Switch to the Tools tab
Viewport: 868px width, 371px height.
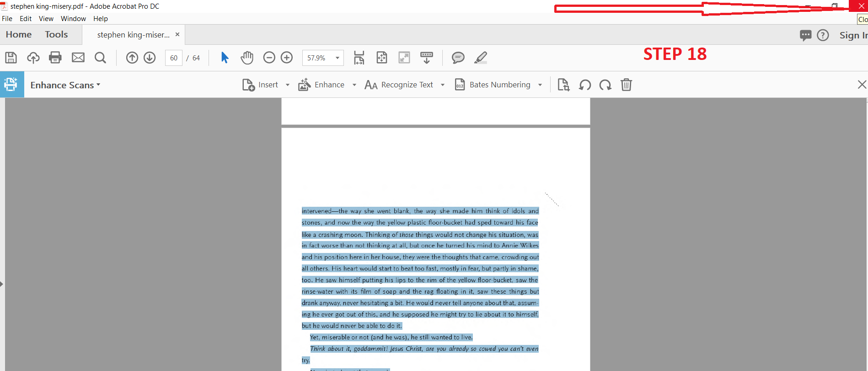coord(56,35)
